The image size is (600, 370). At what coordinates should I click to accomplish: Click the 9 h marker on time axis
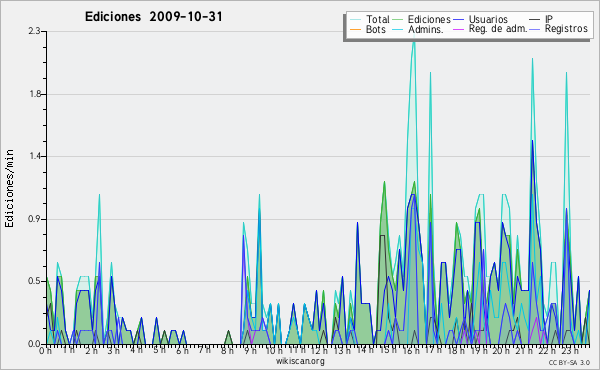point(250,350)
